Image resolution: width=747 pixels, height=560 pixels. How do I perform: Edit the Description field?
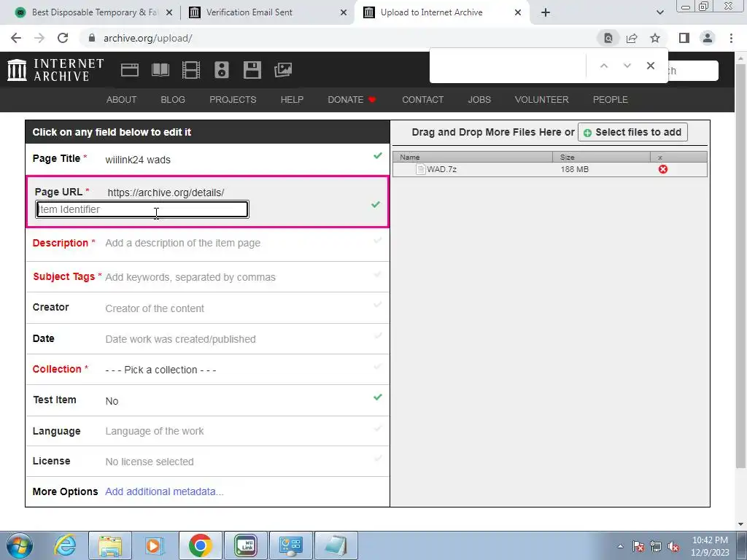207,243
